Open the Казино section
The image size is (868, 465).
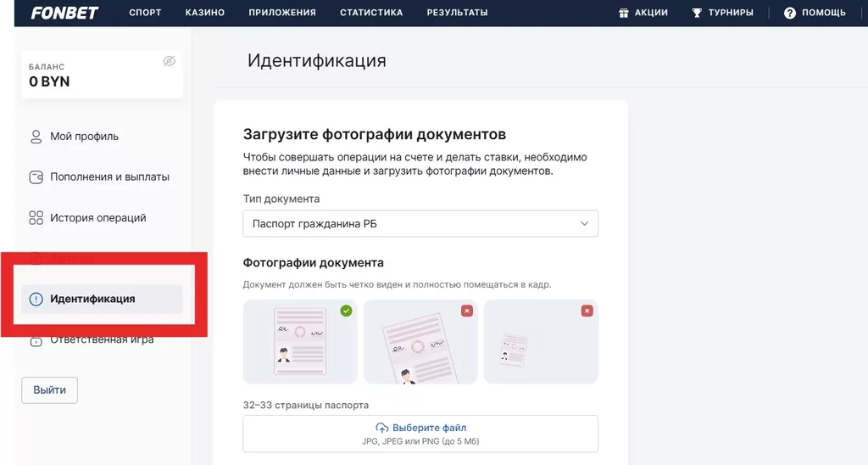(x=205, y=12)
